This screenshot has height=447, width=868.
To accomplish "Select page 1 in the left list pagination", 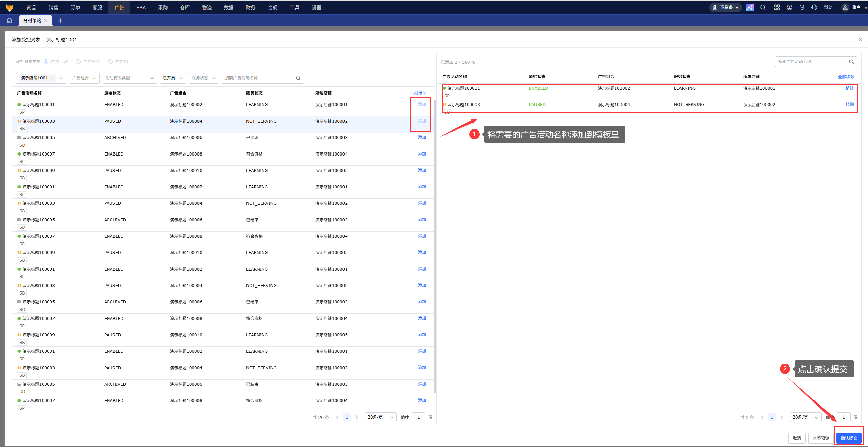I will (347, 417).
